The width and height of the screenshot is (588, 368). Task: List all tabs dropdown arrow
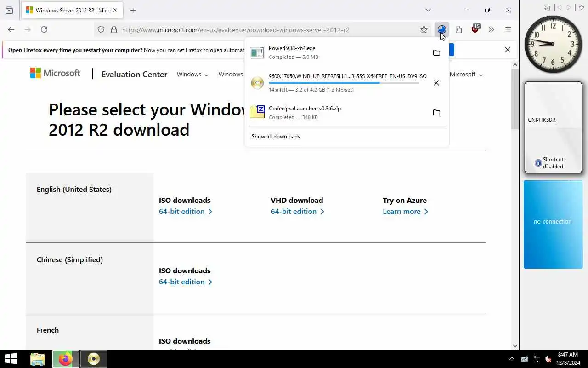(428, 10)
